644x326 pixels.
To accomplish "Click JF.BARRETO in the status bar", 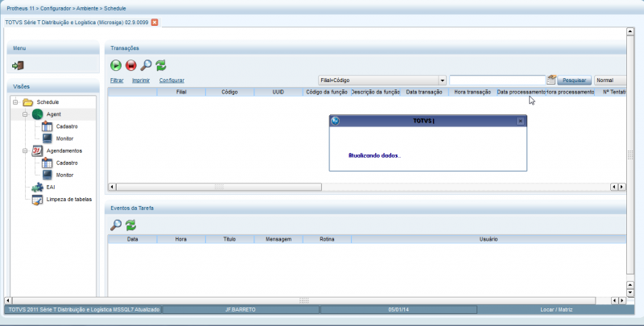I will click(x=241, y=310).
